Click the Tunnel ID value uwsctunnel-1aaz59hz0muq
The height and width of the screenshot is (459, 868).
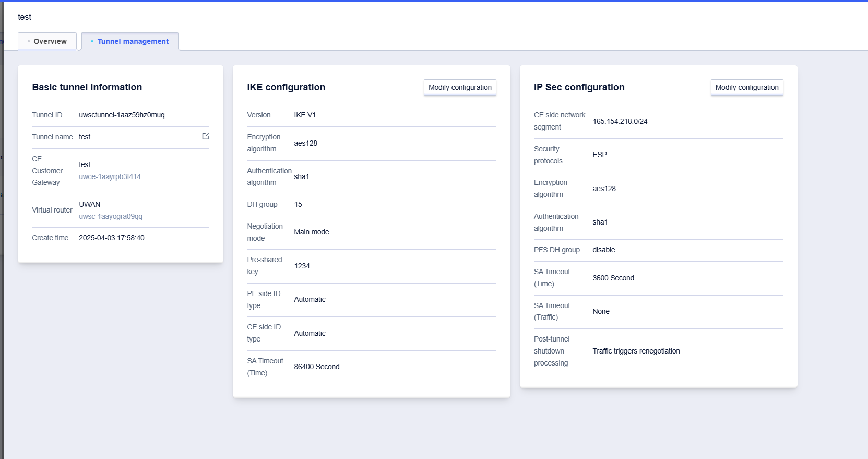(122, 115)
